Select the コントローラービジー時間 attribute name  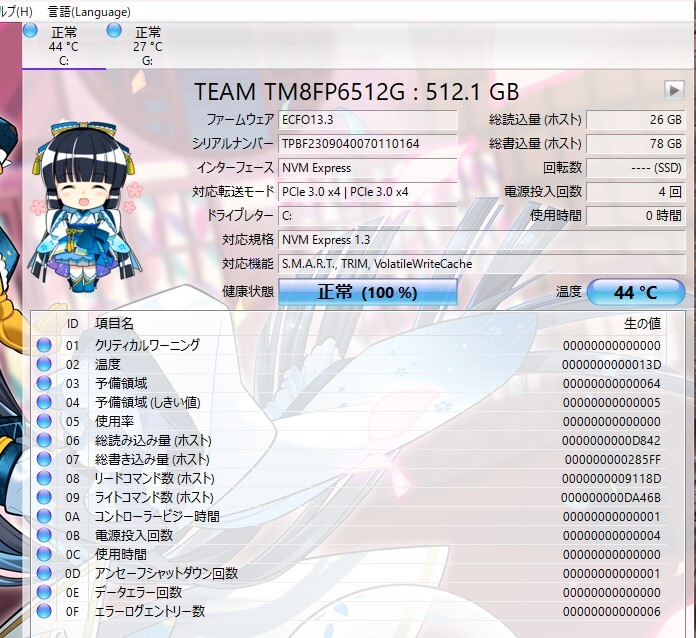(x=157, y=516)
